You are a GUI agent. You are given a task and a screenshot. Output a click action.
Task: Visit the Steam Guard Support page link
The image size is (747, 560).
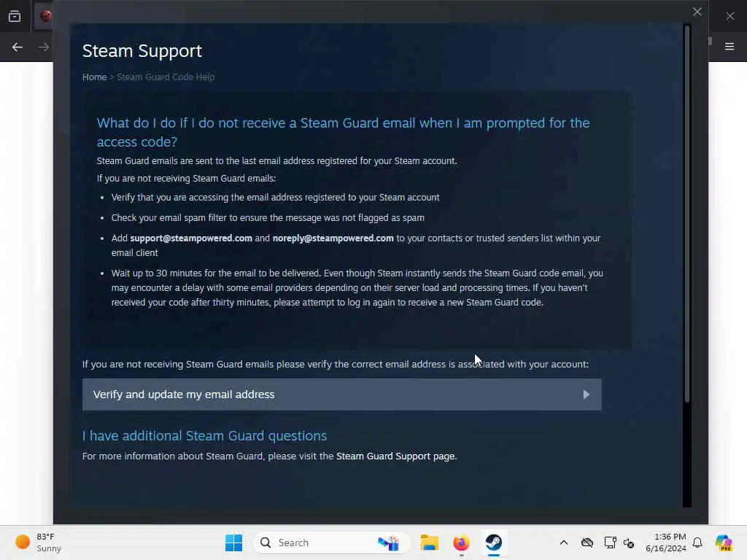[395, 456]
